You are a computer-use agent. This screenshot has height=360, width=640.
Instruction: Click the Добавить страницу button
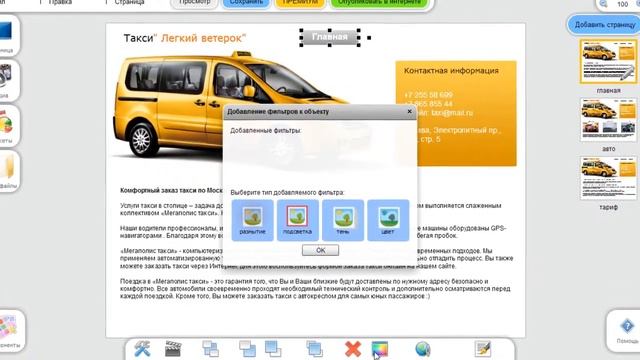[604, 24]
